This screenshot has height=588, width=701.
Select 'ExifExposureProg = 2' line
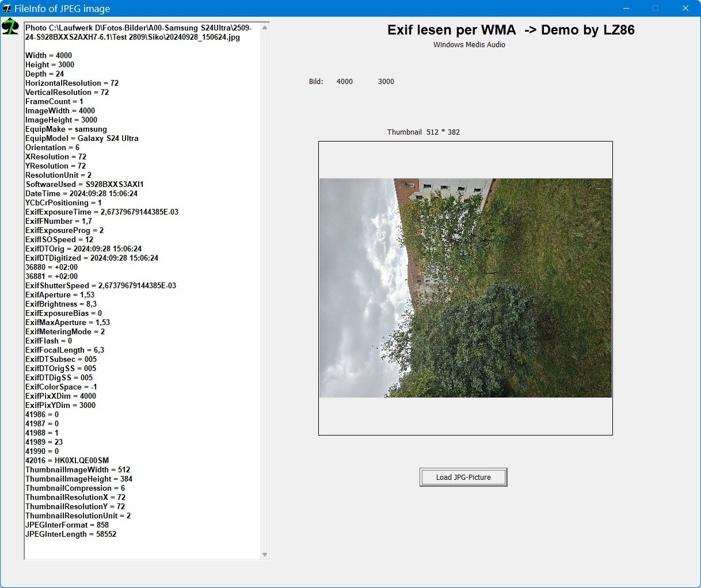pos(65,230)
